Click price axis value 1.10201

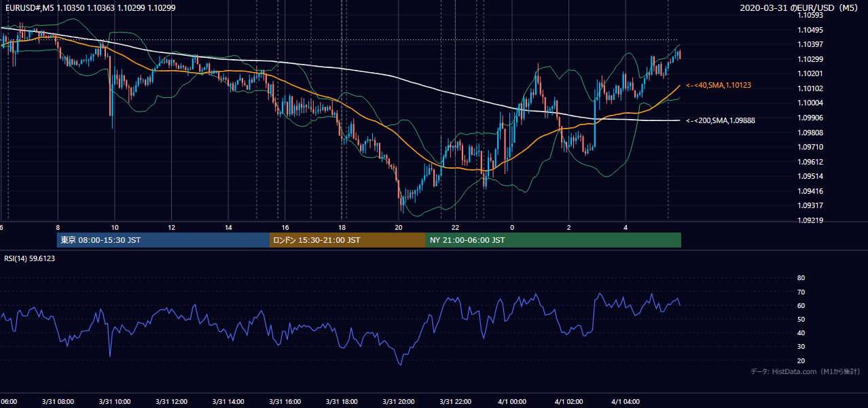810,74
